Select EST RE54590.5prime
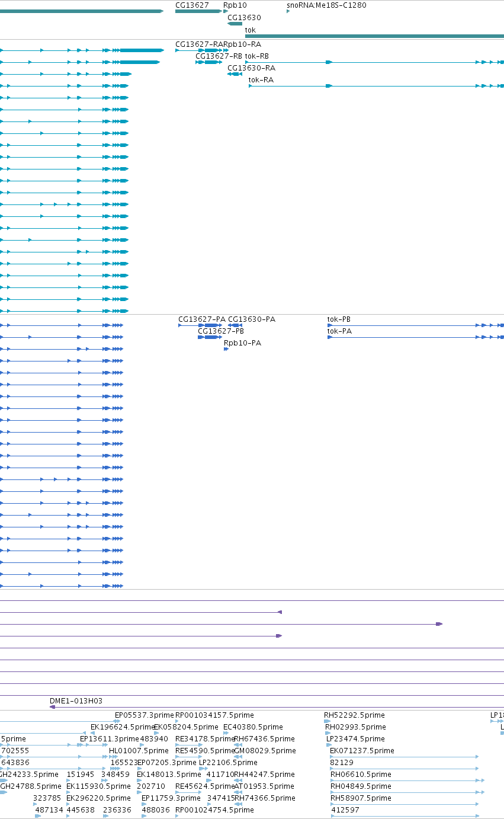Image resolution: width=504 pixels, height=819 pixels. click(205, 750)
